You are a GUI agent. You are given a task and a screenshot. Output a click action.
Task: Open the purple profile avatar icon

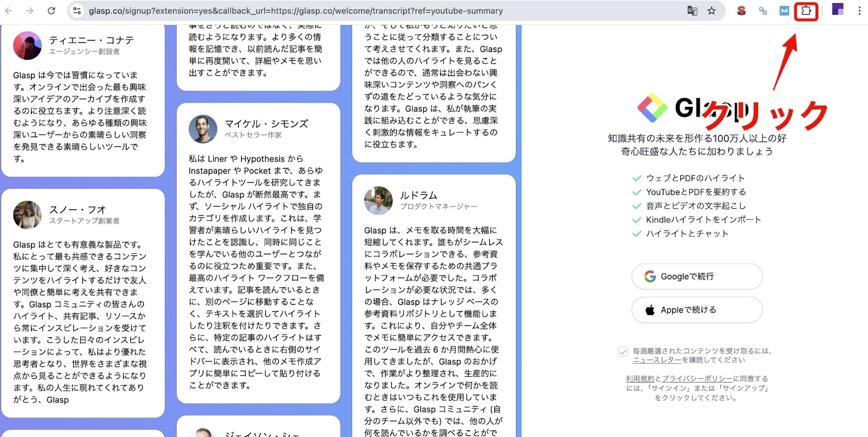838,9
